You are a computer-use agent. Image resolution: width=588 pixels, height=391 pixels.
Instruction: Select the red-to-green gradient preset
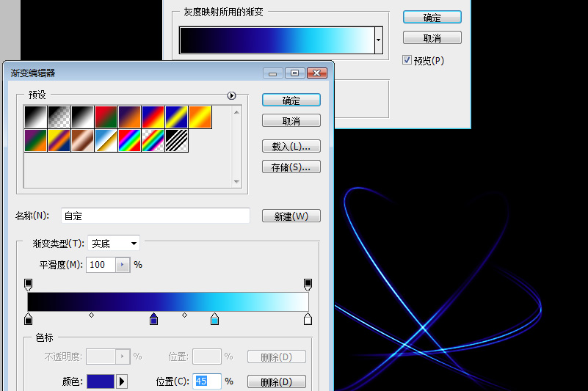(106, 117)
